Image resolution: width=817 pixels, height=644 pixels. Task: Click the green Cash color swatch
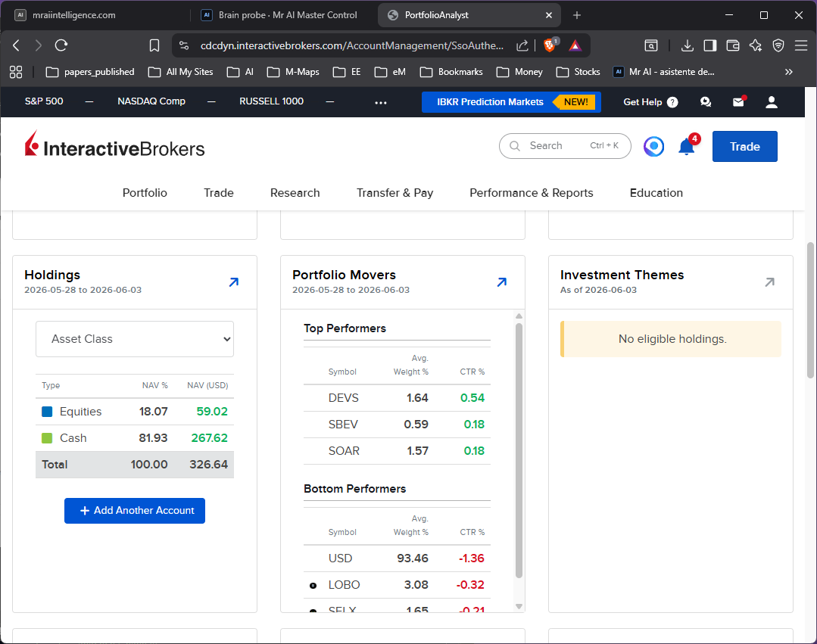tap(47, 438)
